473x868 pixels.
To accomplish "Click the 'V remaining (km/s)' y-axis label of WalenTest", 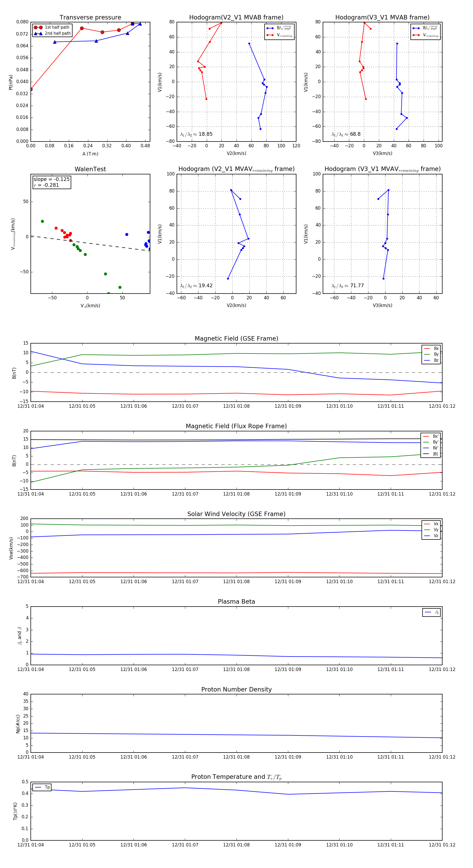I will pos(13,234).
